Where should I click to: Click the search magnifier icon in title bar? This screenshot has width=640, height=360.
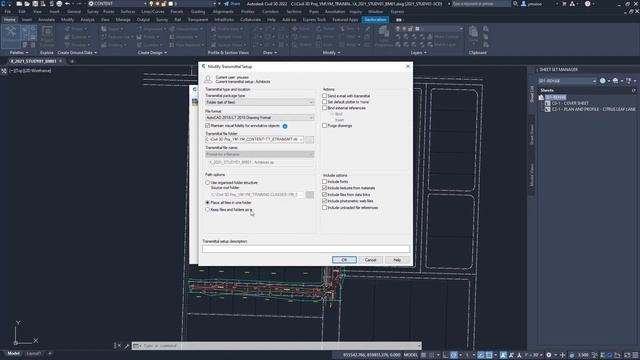click(516, 4)
